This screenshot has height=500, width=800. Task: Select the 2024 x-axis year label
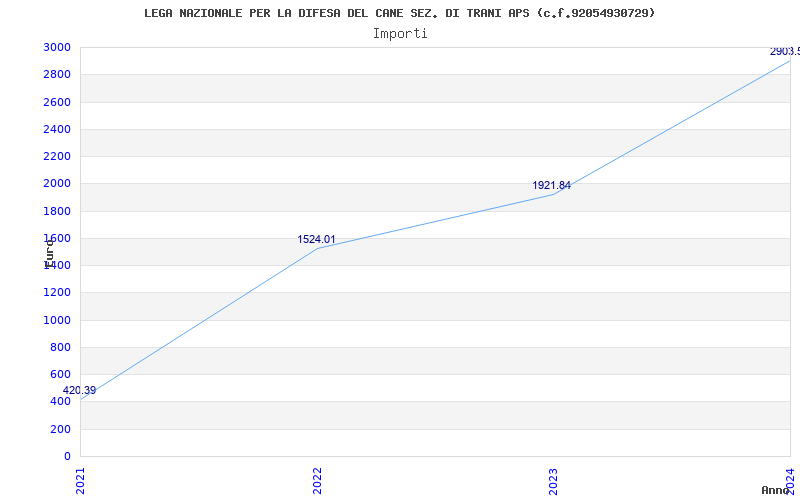(x=790, y=481)
